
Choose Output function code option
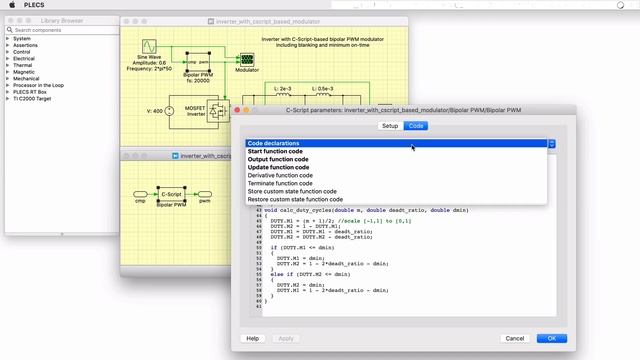[x=396, y=159]
